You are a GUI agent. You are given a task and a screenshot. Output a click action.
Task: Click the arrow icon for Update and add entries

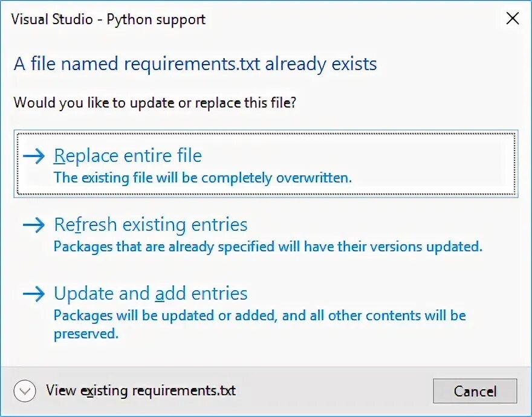click(x=34, y=294)
